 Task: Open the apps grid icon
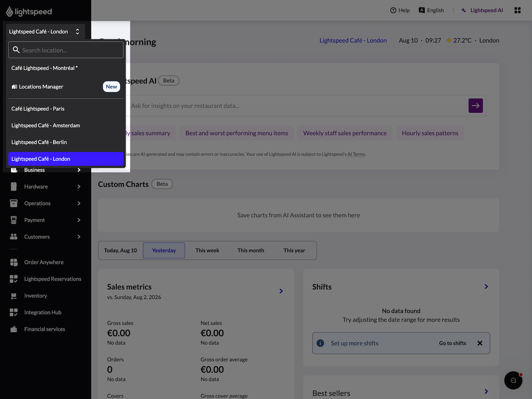coord(517,10)
